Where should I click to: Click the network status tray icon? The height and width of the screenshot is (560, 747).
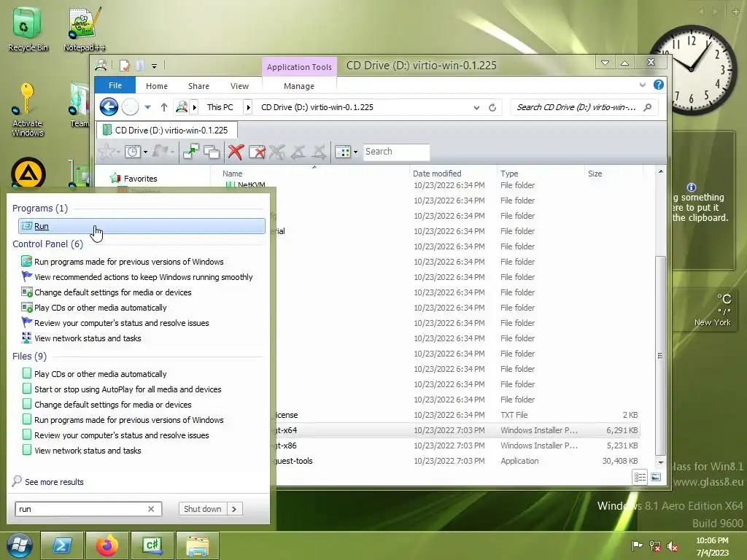(655, 545)
